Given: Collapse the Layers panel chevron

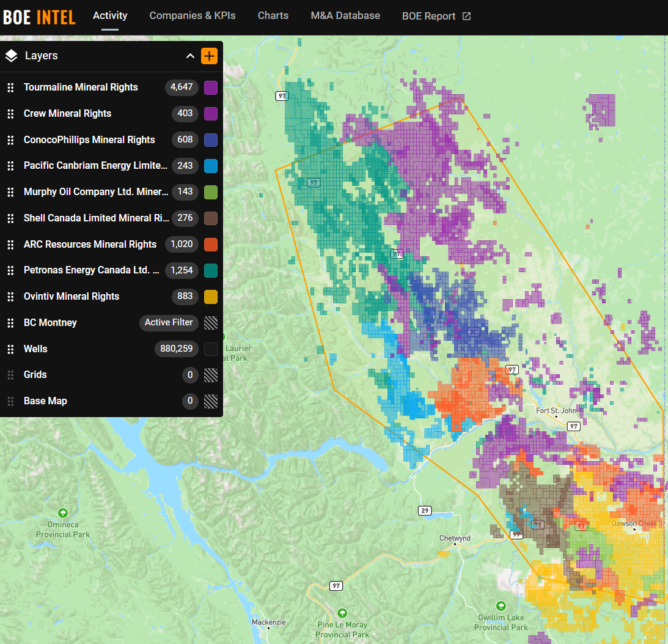Looking at the screenshot, I should point(191,56).
